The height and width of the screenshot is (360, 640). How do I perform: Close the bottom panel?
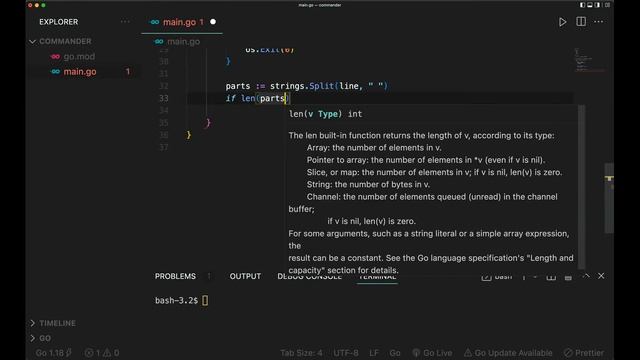pyautogui.click(x=601, y=276)
